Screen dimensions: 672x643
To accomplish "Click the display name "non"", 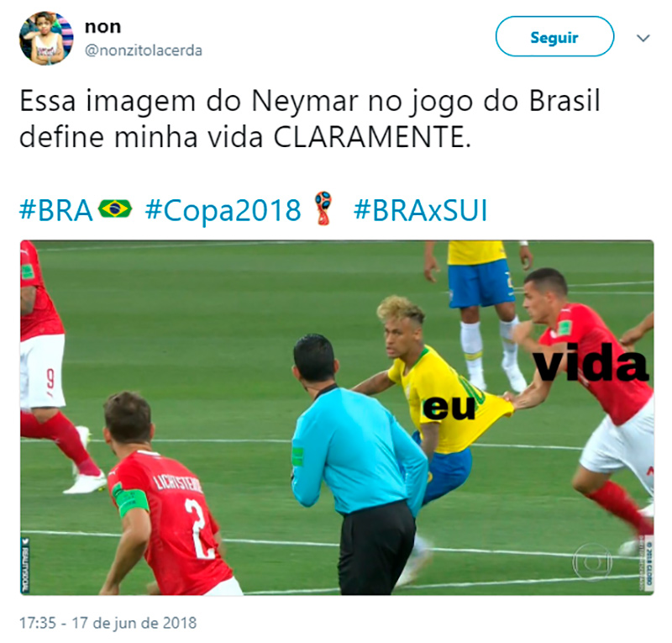I will (x=102, y=27).
